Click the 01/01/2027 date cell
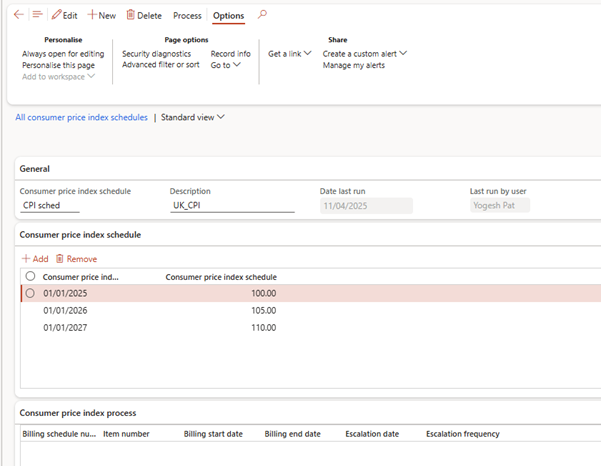 65,328
